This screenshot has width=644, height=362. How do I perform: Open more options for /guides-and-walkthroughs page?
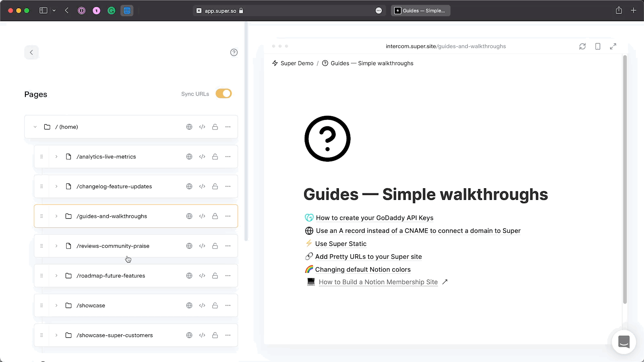click(228, 216)
